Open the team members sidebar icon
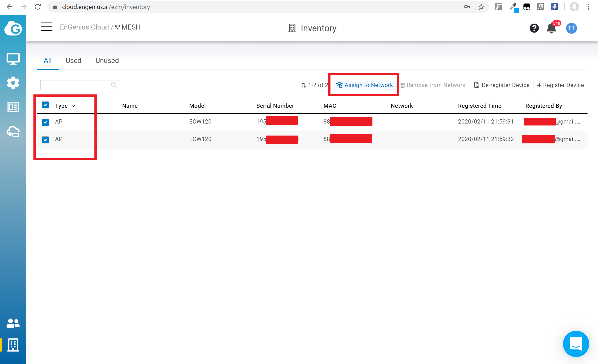Screen dimensions: 598x364 (13, 323)
